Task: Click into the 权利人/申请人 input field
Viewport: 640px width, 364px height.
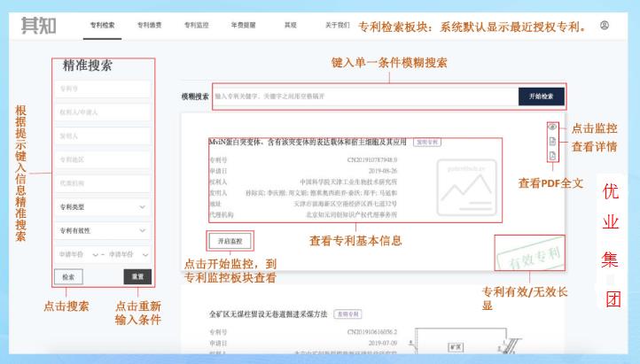Action: click(x=103, y=112)
